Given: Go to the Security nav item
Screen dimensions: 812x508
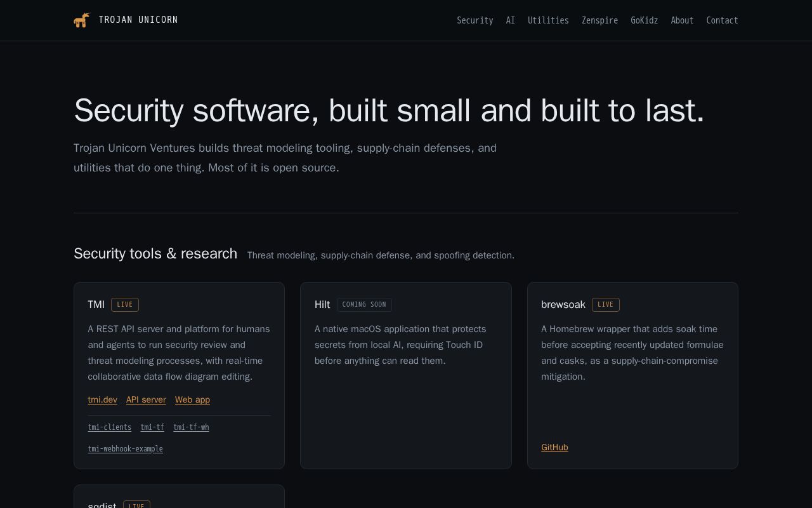Looking at the screenshot, I should point(475,20).
